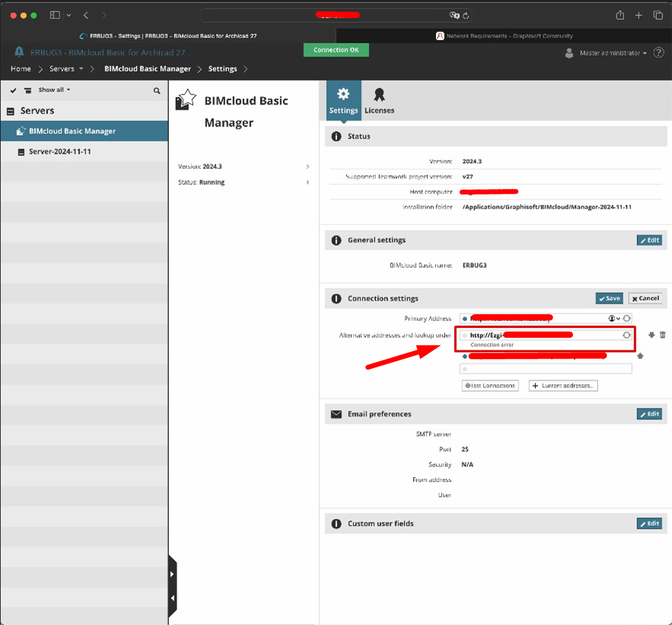The height and width of the screenshot is (625, 672).
Task: Collapse the side panel with the right arrow handle
Action: click(172, 574)
